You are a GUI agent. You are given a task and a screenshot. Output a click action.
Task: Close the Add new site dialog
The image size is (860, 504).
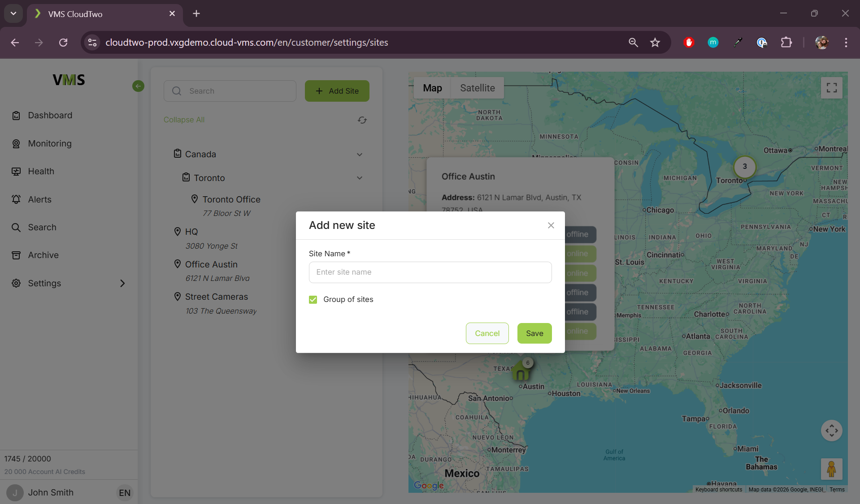551,225
